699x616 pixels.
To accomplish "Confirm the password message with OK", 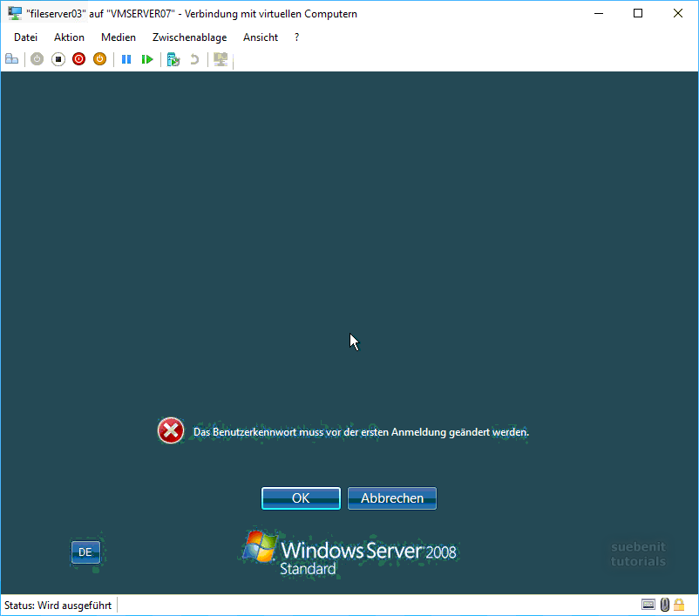I will (x=301, y=498).
